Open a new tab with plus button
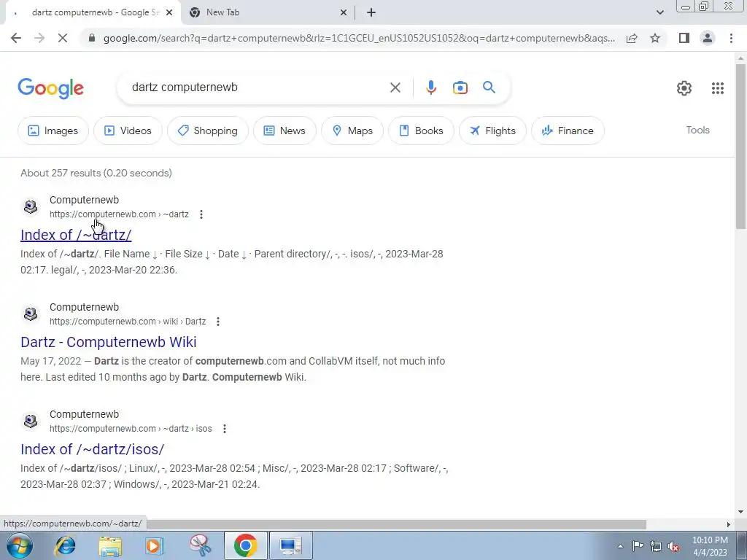This screenshot has height=560, width=747. (x=371, y=13)
